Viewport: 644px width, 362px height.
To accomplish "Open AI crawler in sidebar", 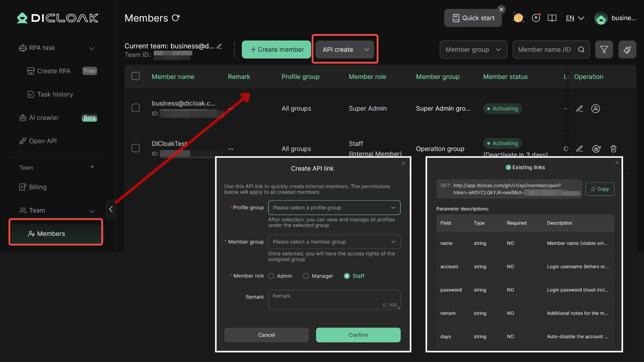I will click(x=43, y=118).
